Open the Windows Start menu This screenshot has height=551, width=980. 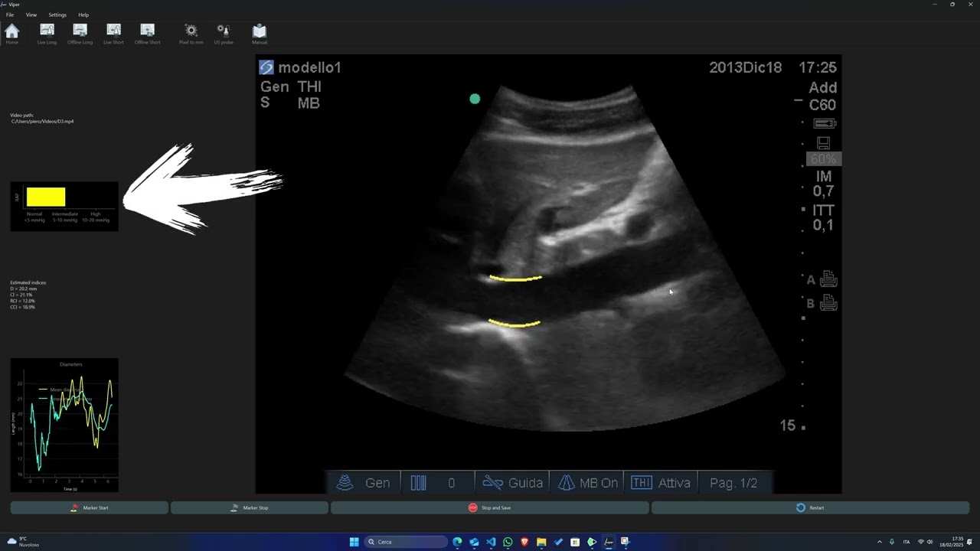tap(354, 542)
